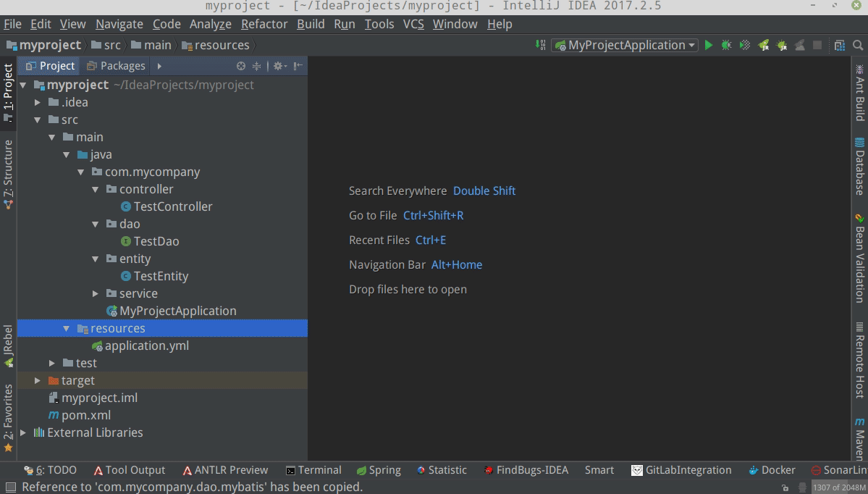The height and width of the screenshot is (494, 868).
Task: Click the Hector inspector icon in status bar
Action: [802, 487]
